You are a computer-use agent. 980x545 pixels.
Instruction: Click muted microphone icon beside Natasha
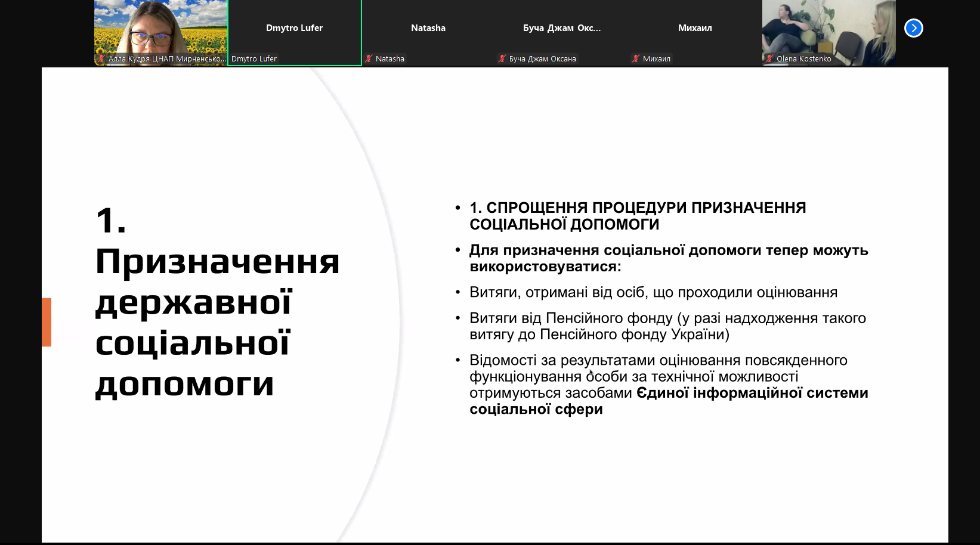[x=369, y=58]
